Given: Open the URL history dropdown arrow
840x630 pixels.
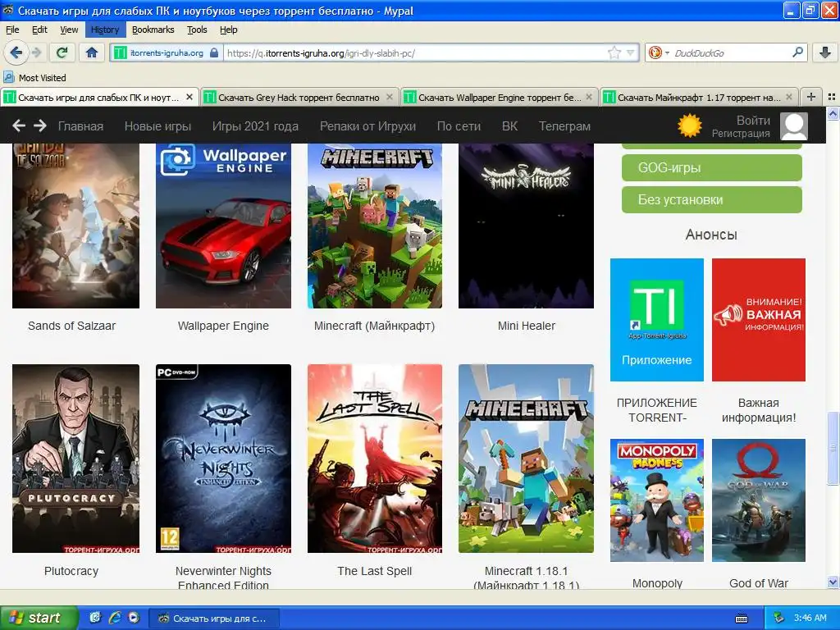Looking at the screenshot, I should [x=631, y=52].
